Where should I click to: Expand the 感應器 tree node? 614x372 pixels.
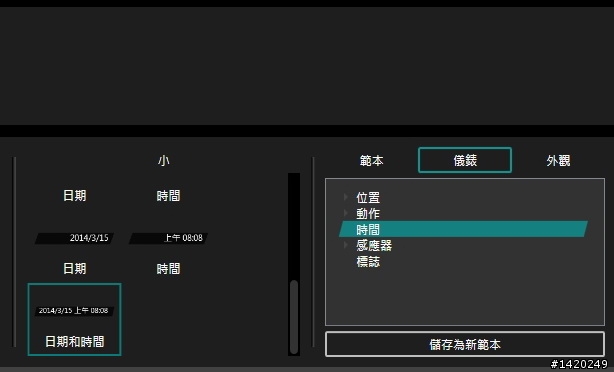(x=345, y=245)
